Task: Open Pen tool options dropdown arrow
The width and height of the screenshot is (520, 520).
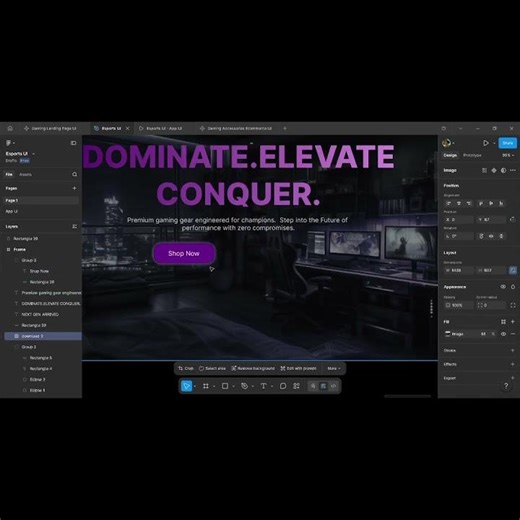Action: coord(253,386)
